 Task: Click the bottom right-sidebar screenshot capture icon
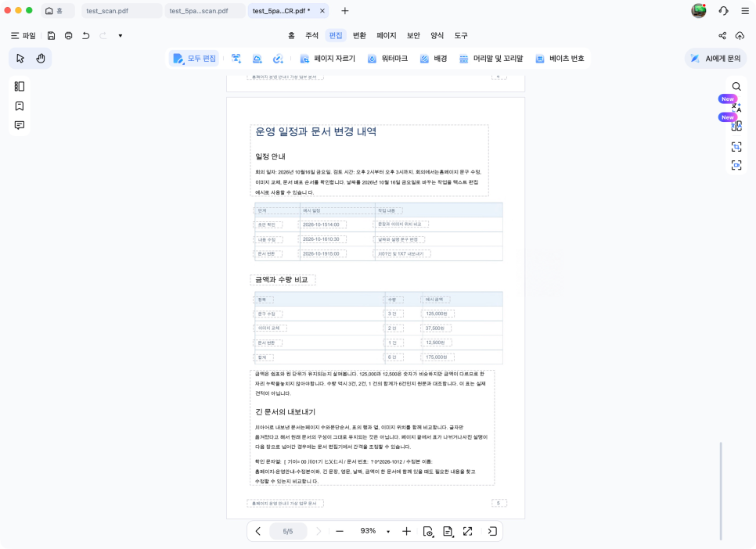click(x=736, y=165)
